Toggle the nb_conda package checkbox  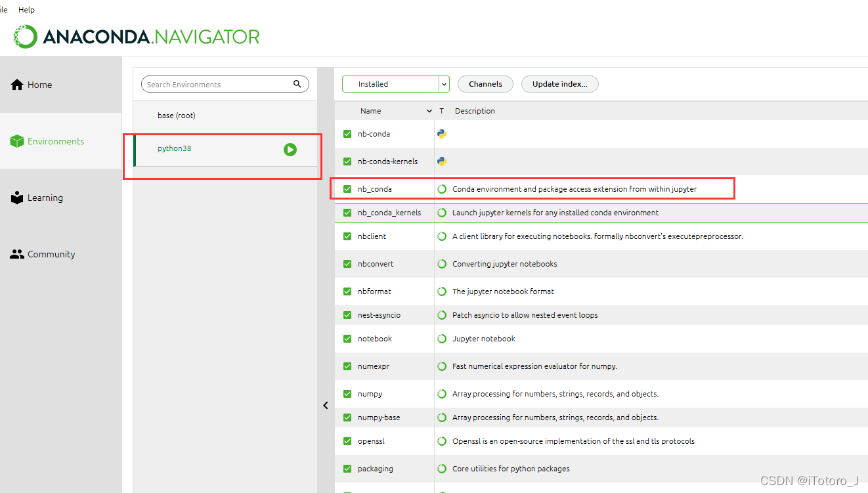point(347,189)
